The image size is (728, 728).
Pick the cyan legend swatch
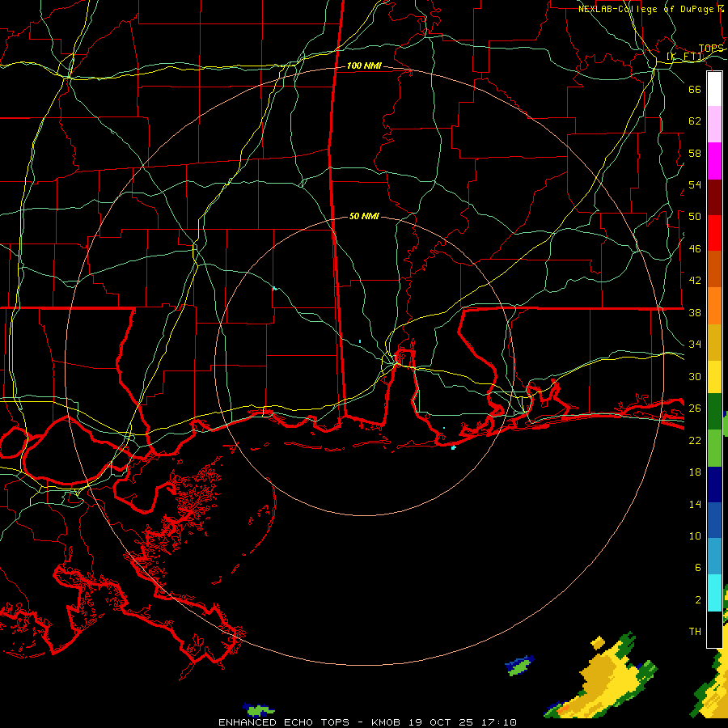point(714,593)
